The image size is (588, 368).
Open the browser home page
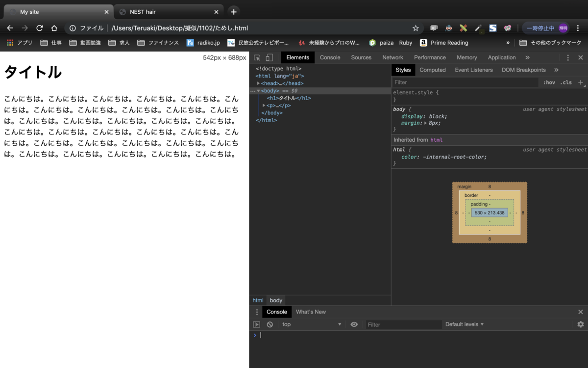[54, 28]
